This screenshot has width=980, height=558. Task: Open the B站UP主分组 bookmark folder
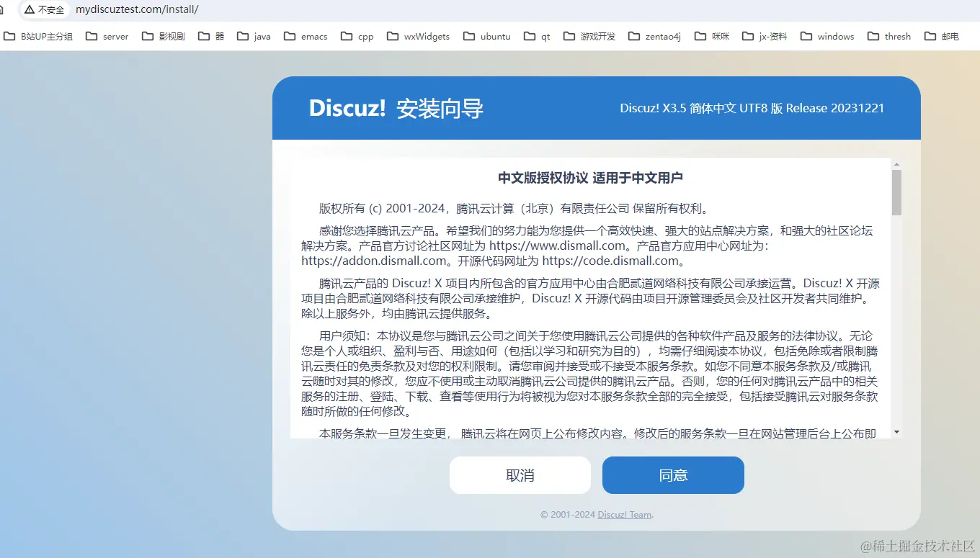(x=39, y=36)
